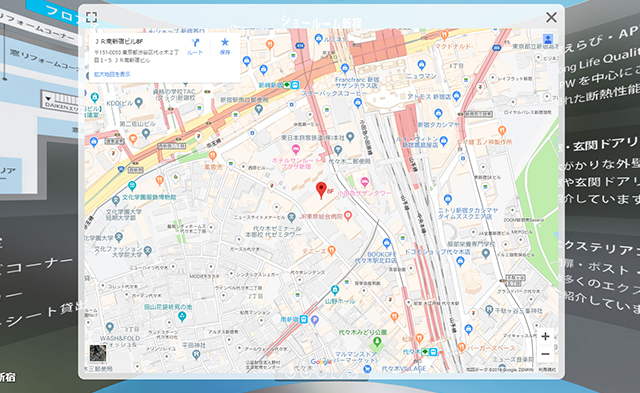This screenshot has width=640, height=393.
Task: Close the showroom map popup
Action: point(551,17)
